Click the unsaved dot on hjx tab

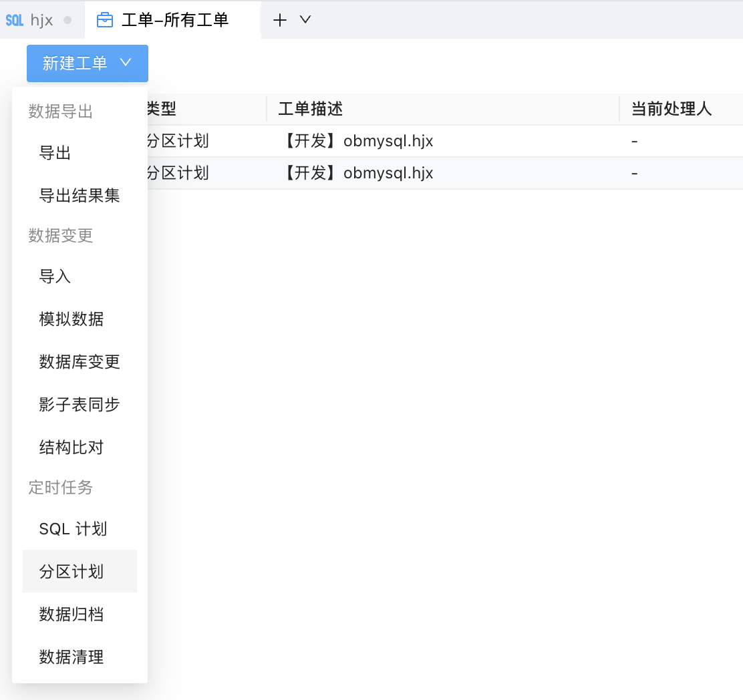pos(67,20)
